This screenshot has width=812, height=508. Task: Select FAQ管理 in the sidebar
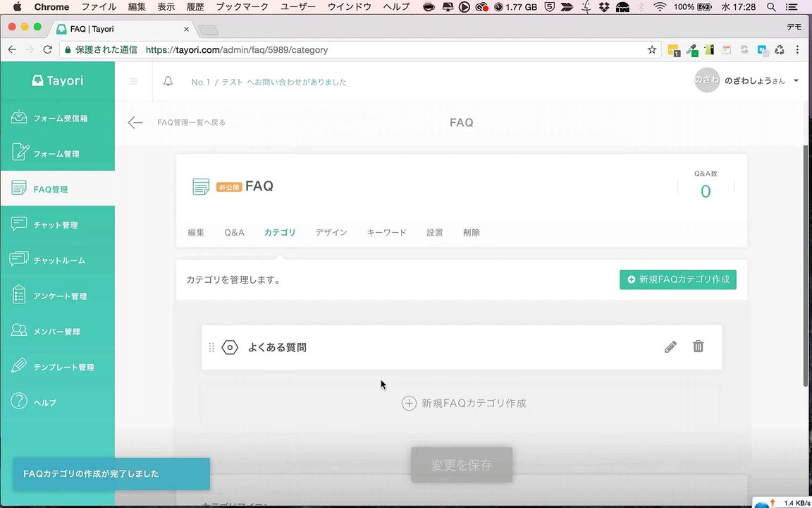tap(57, 189)
